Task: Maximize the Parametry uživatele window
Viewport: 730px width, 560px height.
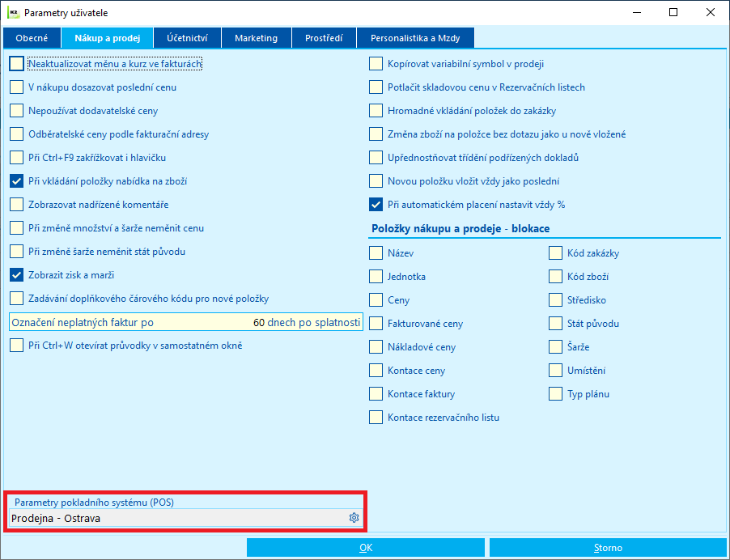Action: pos(673,13)
